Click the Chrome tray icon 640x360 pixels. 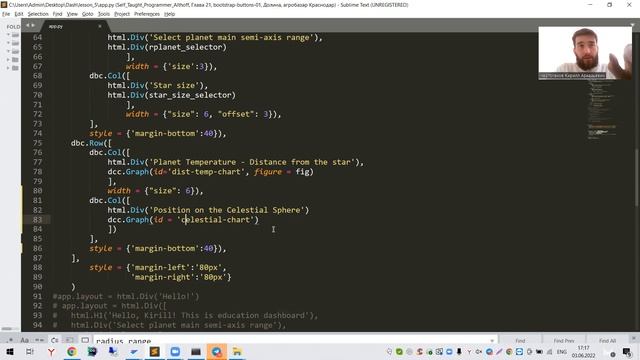tap(509, 351)
